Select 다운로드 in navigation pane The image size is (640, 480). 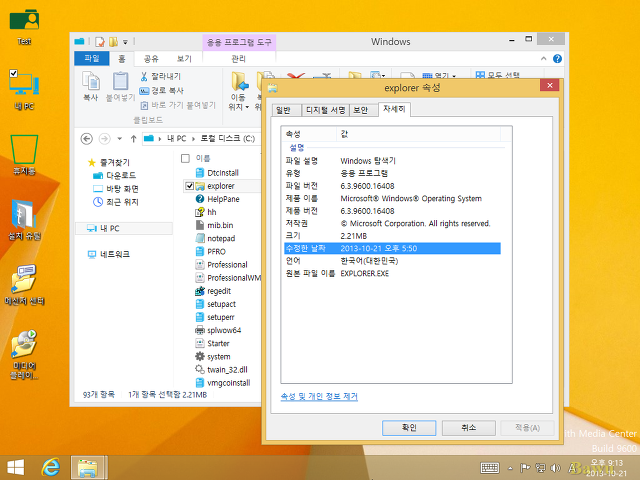[115, 176]
